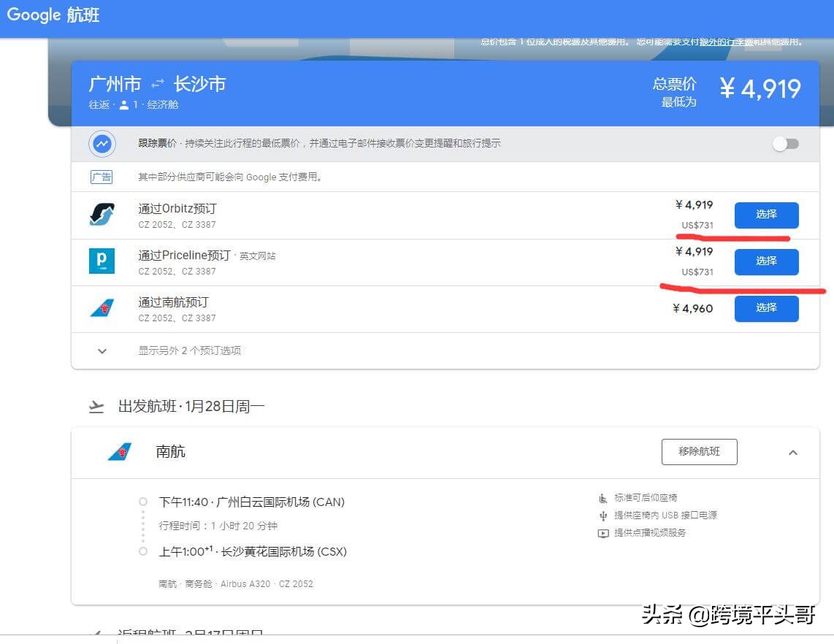Select the China Southern airline logo beside 通过南航预订
This screenshot has width=834, height=644.
[101, 308]
